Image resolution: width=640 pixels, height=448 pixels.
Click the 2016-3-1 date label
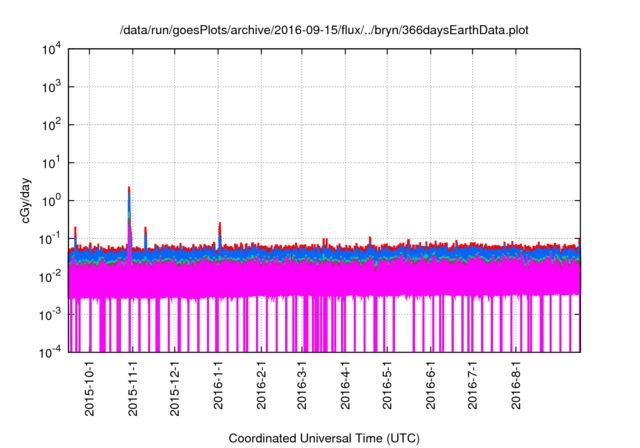click(302, 385)
